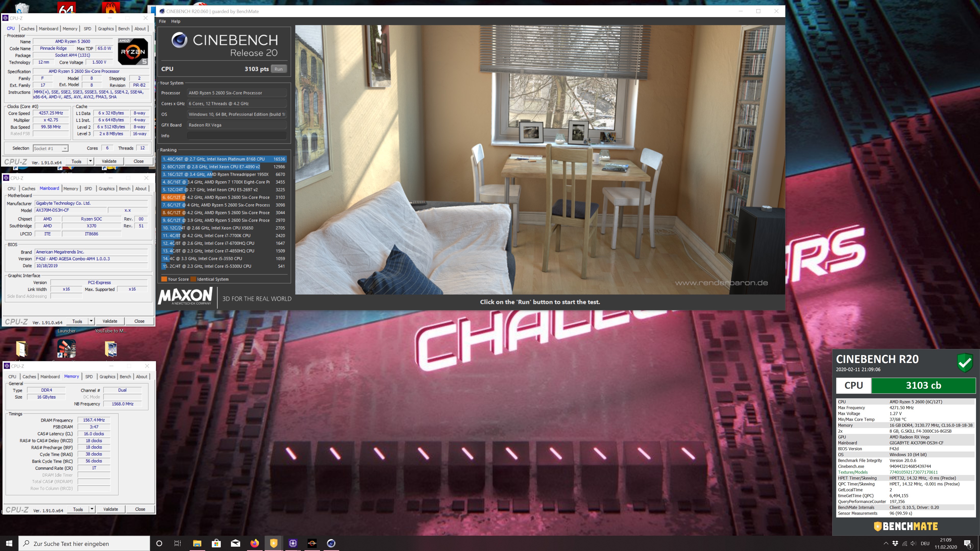This screenshot has height=551, width=980.
Task: Select ranking row scoring 3103
Action: click(x=224, y=197)
